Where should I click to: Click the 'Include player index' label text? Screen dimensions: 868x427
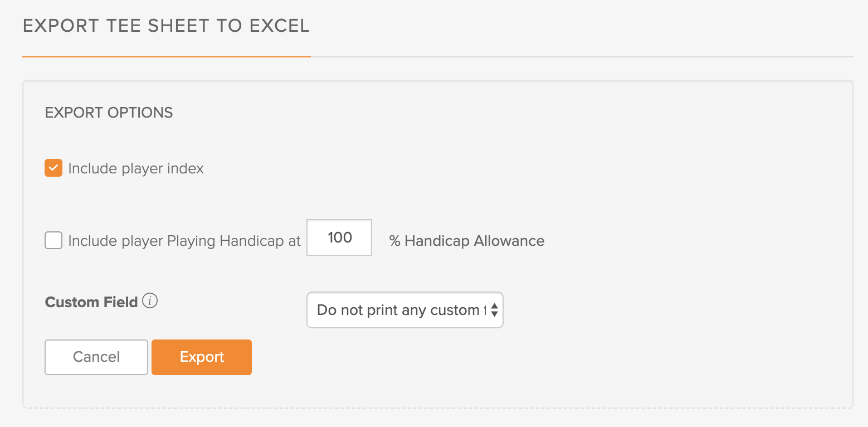(136, 168)
